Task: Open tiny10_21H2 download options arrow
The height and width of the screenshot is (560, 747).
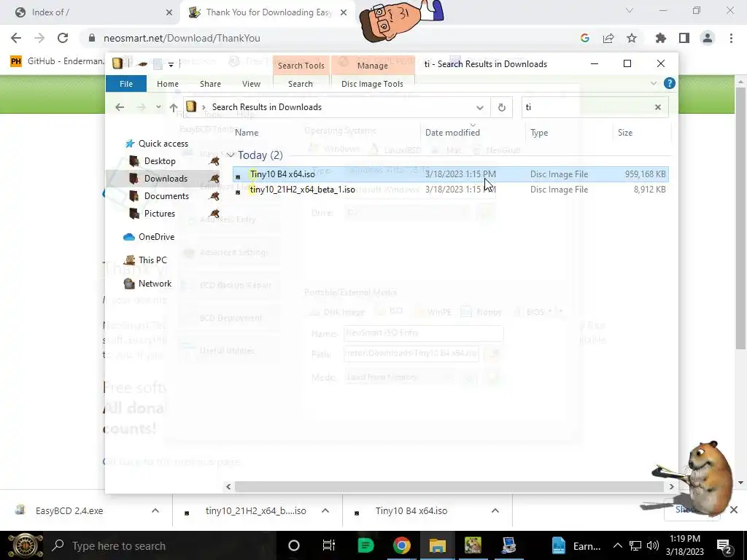Action: click(325, 510)
